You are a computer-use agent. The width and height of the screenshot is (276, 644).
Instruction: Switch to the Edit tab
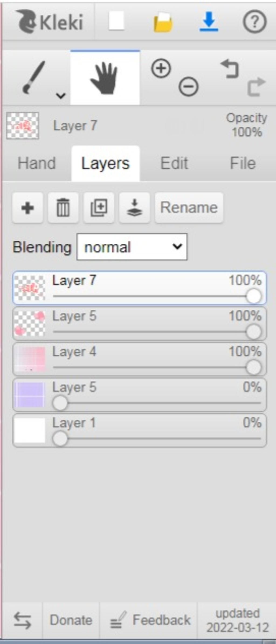click(174, 163)
